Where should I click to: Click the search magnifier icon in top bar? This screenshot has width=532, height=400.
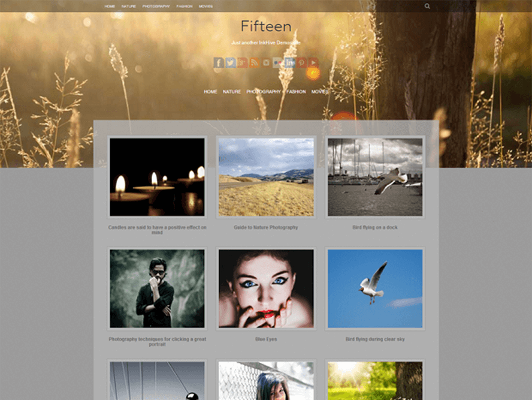427,6
